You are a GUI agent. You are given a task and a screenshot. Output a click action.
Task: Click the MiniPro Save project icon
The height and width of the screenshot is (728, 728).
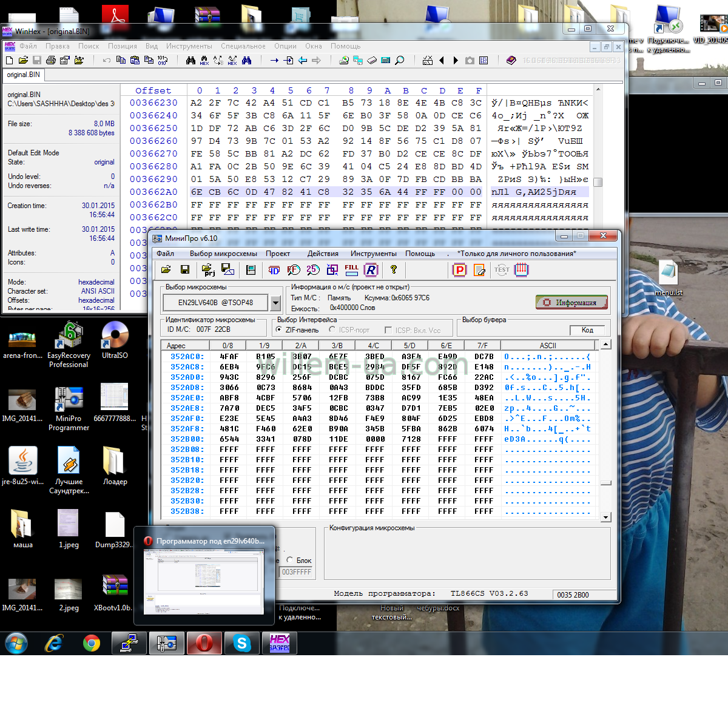point(227,269)
